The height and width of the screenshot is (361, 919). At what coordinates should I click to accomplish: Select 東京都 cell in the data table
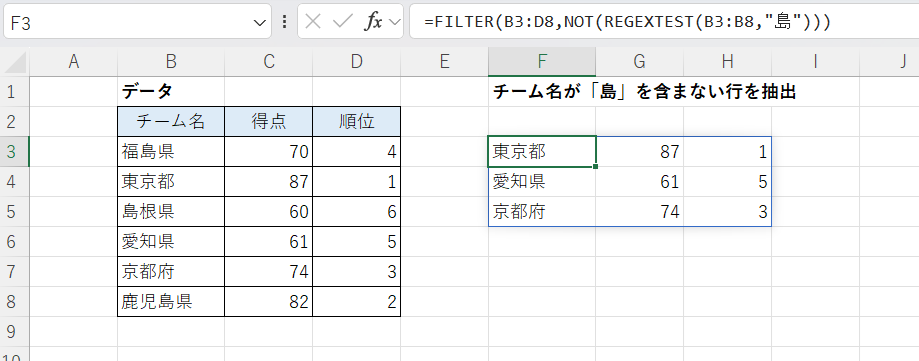coord(171,181)
